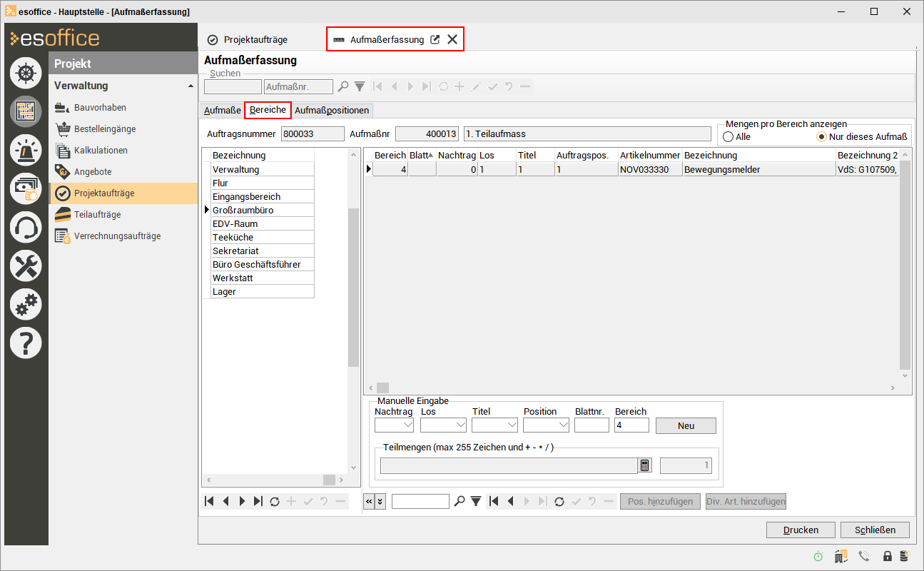The height and width of the screenshot is (571, 924).
Task: Refresh the positions grid
Action: pyautogui.click(x=559, y=501)
